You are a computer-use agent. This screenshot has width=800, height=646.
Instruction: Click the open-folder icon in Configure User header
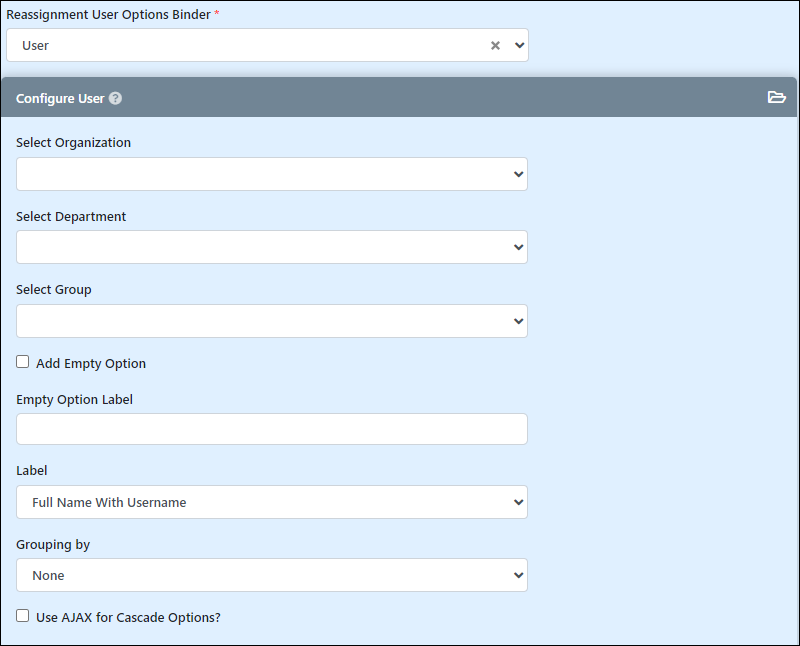click(777, 97)
